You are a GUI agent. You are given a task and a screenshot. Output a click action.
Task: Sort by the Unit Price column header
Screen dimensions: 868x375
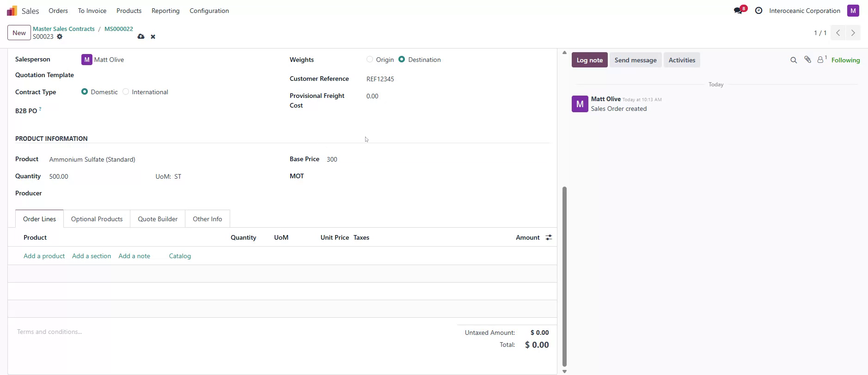coord(334,237)
